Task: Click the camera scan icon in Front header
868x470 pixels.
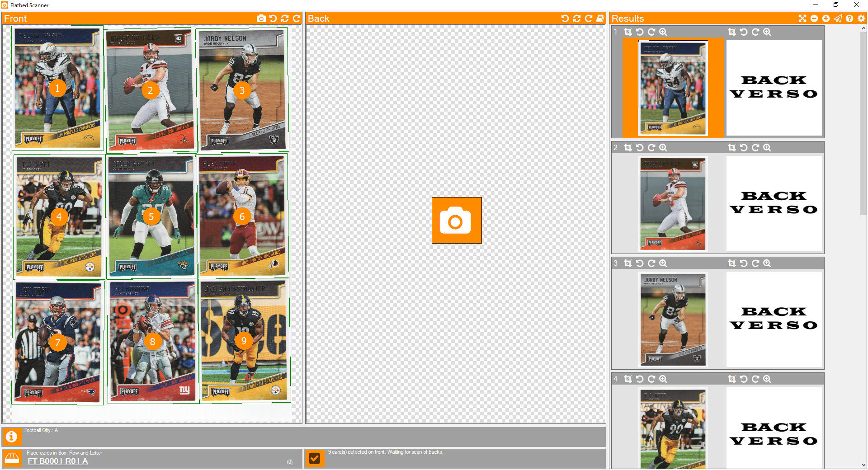Action: [261, 19]
